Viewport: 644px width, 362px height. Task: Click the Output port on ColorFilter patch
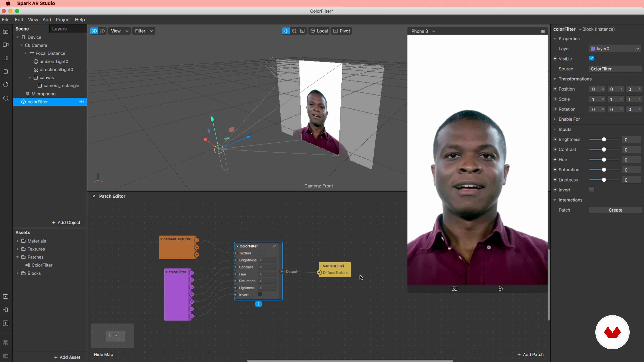click(x=282, y=271)
